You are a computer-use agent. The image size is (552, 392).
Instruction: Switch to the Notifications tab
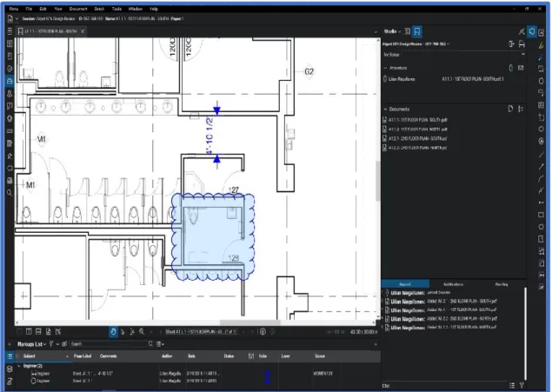point(453,284)
